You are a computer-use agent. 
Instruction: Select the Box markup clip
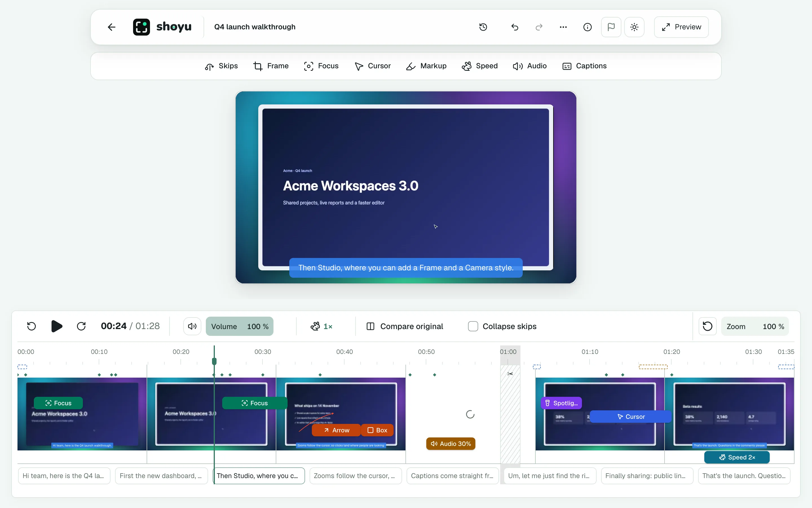tap(377, 430)
